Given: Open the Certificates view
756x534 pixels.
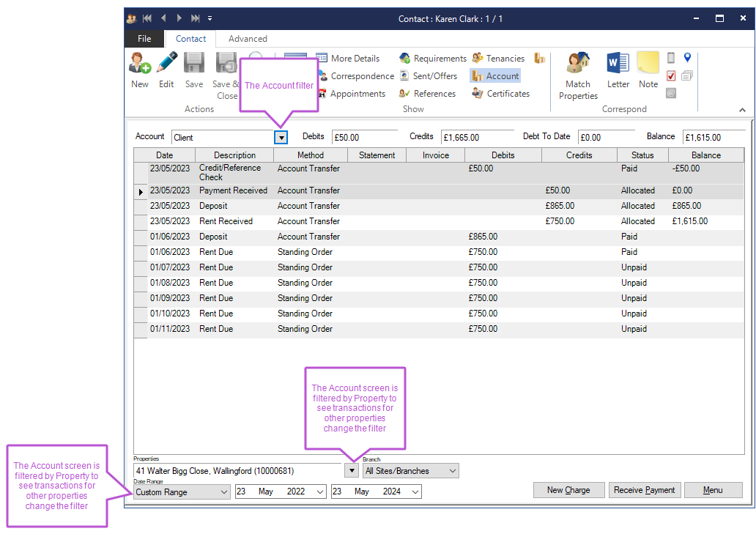Looking at the screenshot, I should [500, 94].
